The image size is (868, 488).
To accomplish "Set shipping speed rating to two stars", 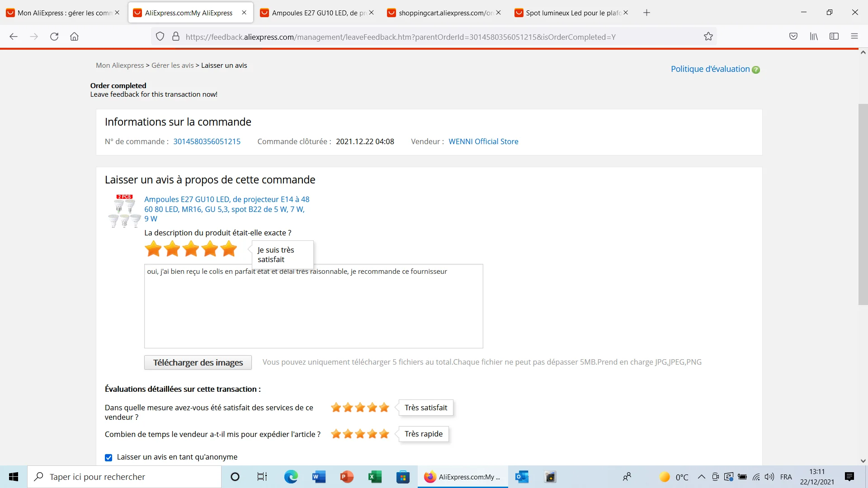I will coord(348,434).
